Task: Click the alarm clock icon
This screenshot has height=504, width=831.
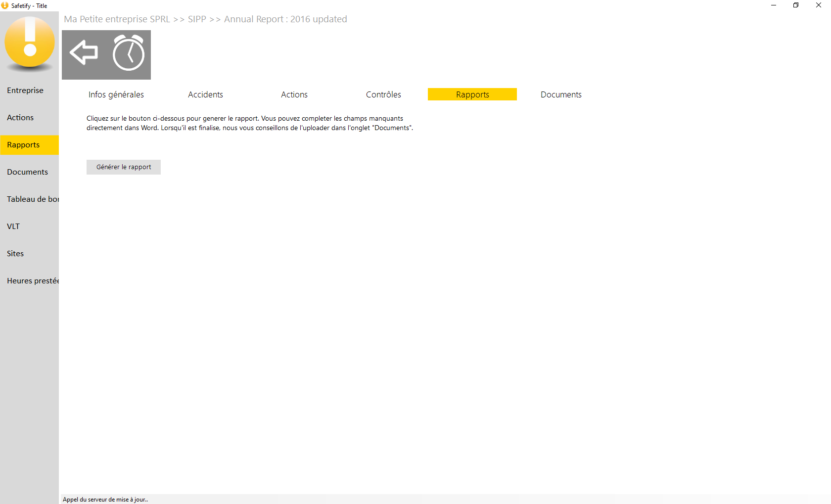Action: [x=129, y=53]
